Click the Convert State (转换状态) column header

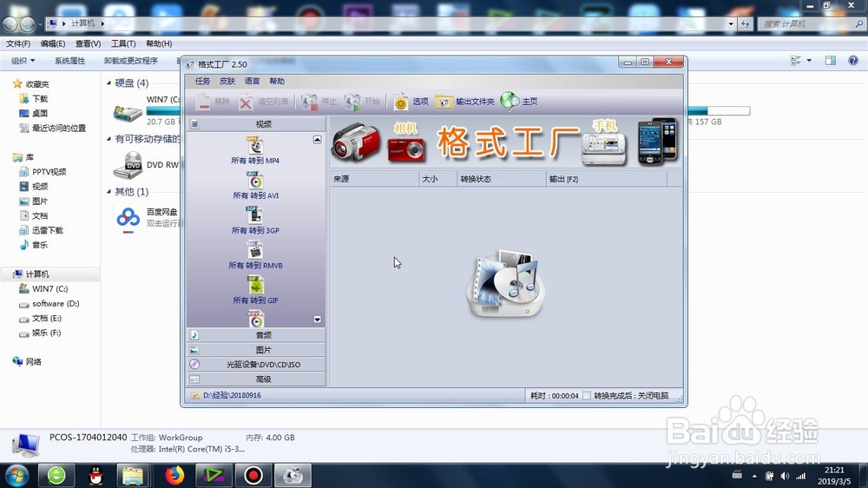(x=502, y=179)
